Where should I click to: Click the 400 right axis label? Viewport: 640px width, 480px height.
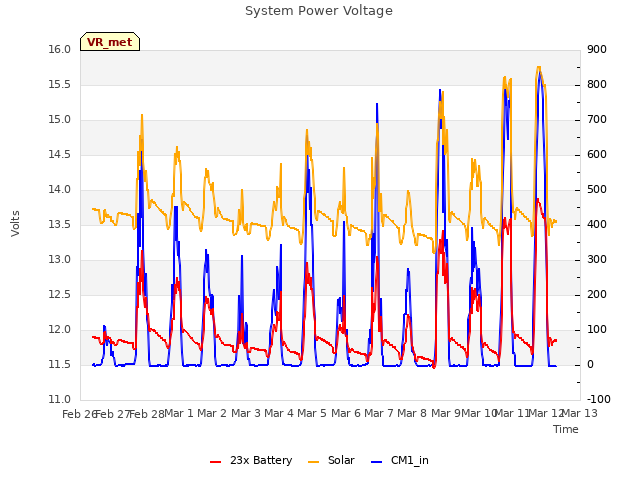point(597,225)
